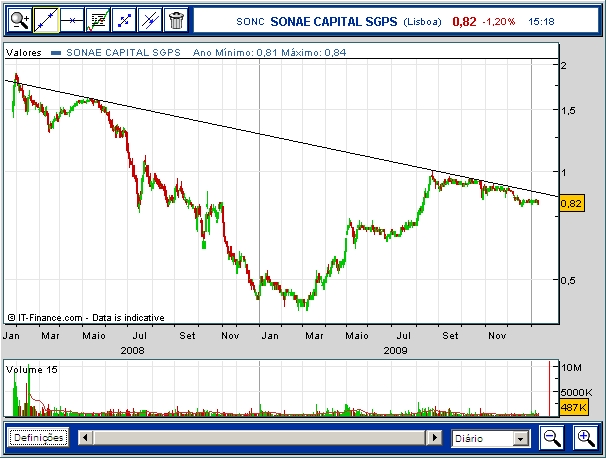Select the horizontal line drawing tool
Screen dimensions: 606x458
click(72, 20)
